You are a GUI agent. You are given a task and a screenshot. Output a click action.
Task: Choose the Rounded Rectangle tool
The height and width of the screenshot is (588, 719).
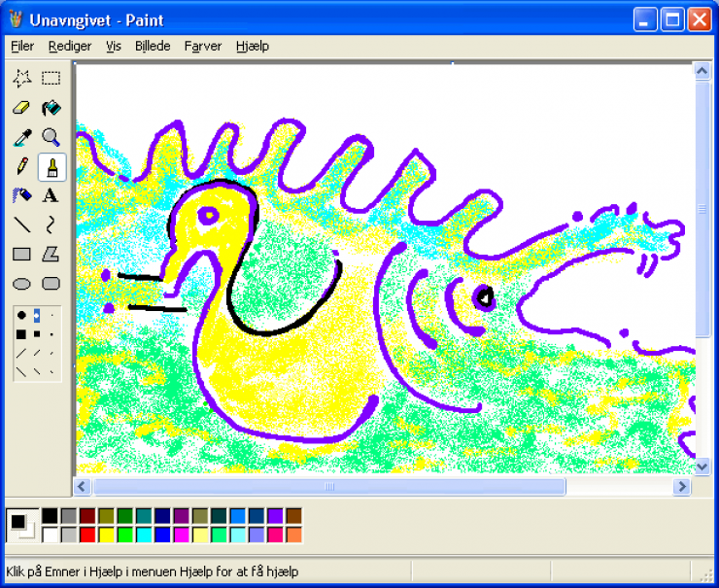[51, 284]
